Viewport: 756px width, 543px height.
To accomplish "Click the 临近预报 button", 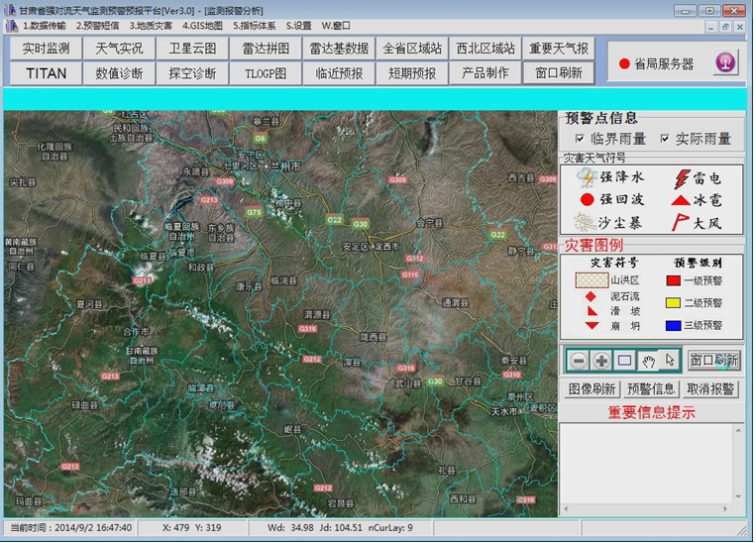I will [x=339, y=73].
